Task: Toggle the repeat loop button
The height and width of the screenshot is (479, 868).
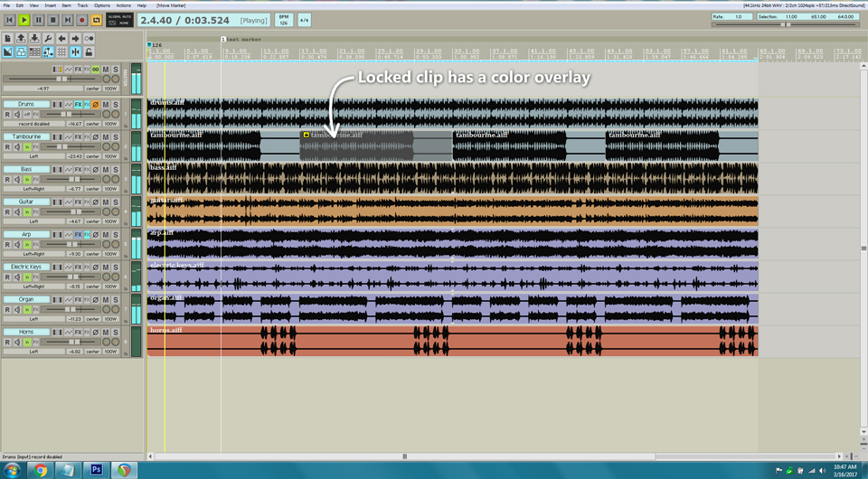Action: pos(96,20)
